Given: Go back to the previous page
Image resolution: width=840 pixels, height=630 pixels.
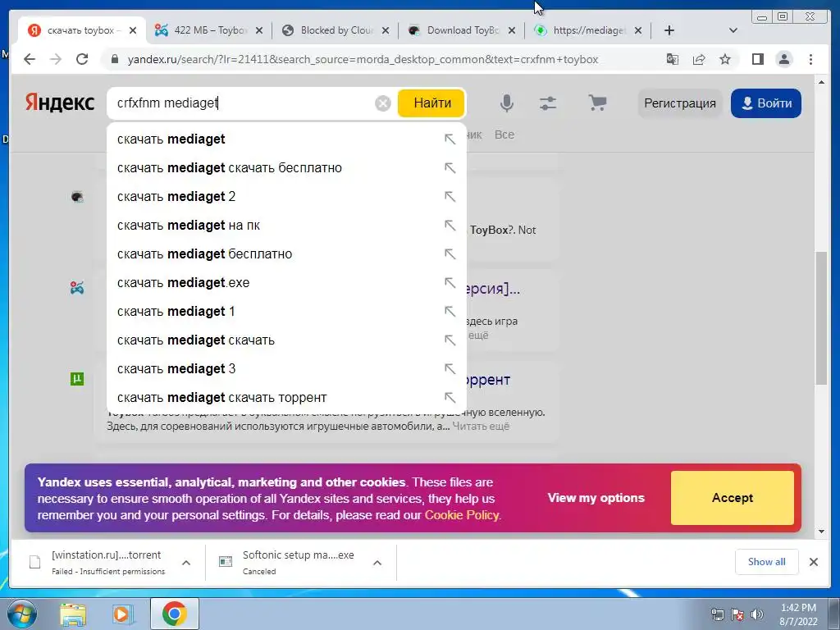Looking at the screenshot, I should coord(30,59).
